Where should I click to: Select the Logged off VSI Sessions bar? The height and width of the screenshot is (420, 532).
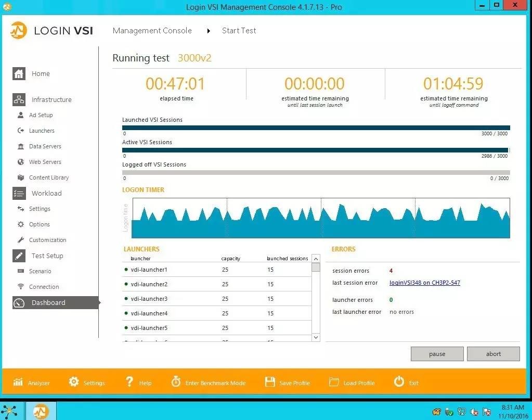[316, 172]
